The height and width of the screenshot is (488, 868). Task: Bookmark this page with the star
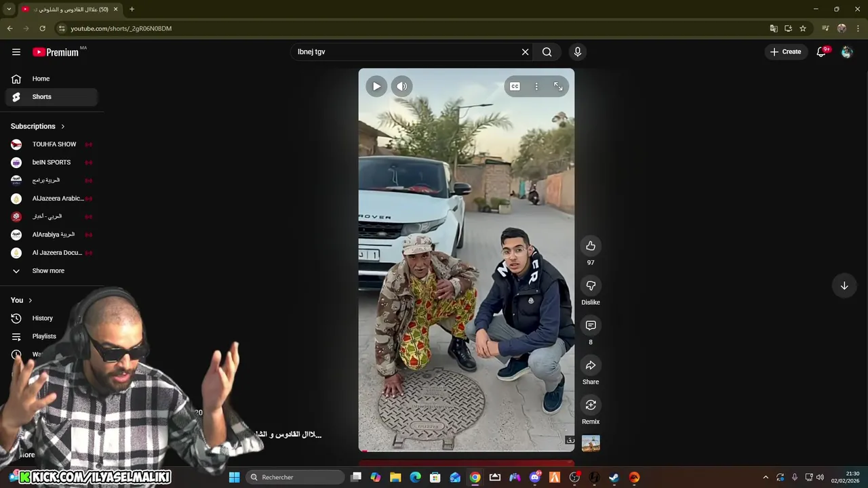tap(803, 28)
